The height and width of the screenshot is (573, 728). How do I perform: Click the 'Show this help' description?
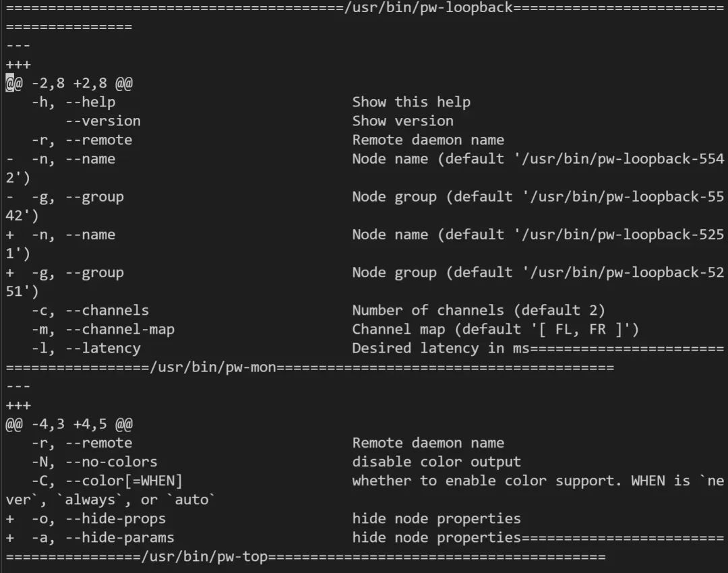point(411,102)
